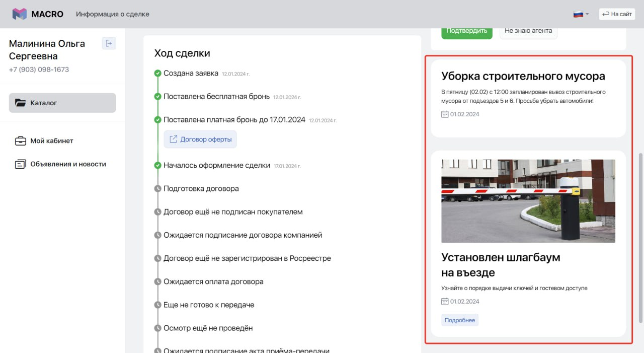The image size is (644, 353).
Task: Open the language dropdown with the Russian flag
Action: click(581, 14)
